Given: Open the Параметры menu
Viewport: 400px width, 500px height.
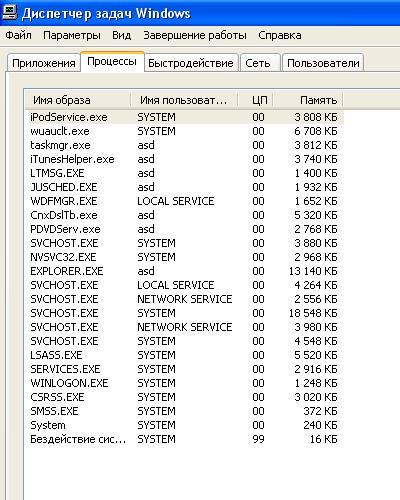Looking at the screenshot, I should [x=72, y=35].
